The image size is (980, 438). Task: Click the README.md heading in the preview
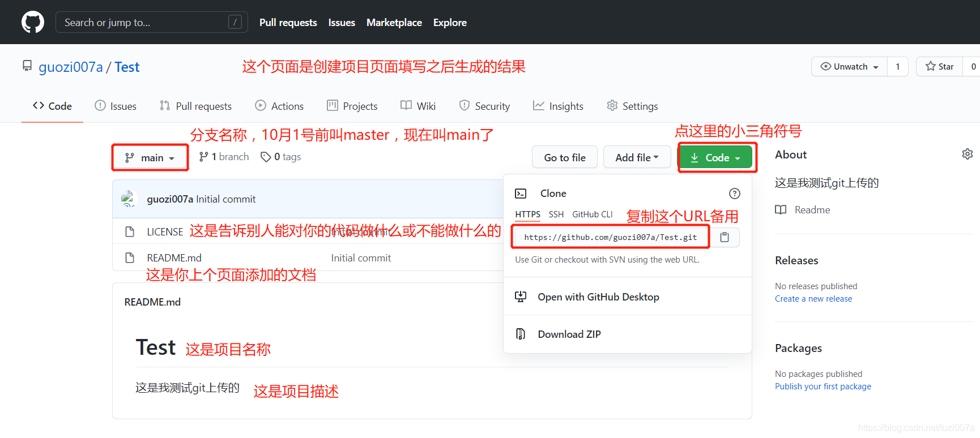tap(152, 302)
